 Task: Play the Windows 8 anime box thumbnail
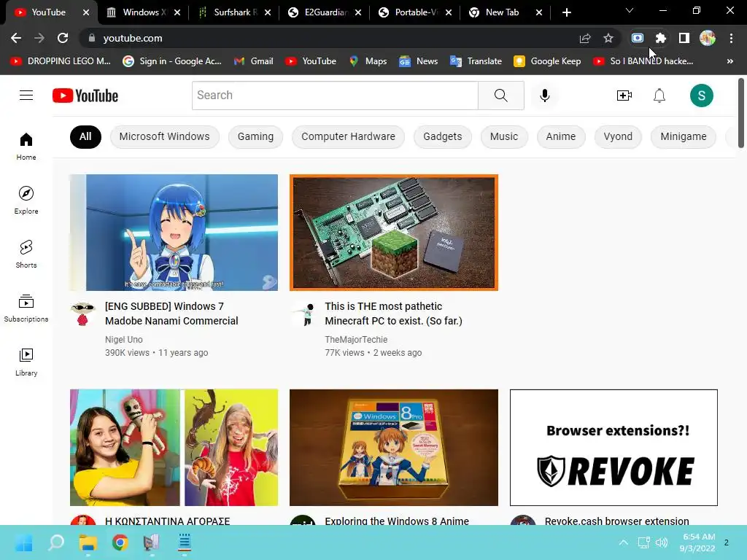(393, 448)
